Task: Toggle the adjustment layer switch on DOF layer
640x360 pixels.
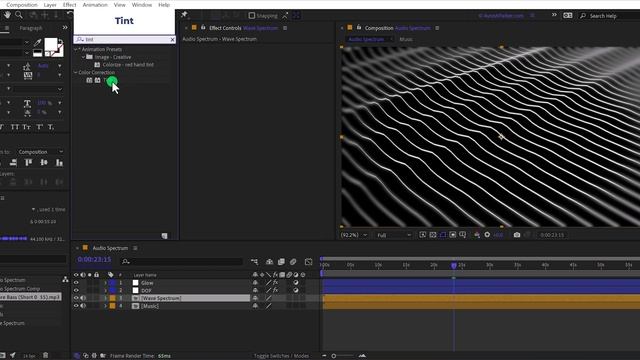Action: (296, 291)
